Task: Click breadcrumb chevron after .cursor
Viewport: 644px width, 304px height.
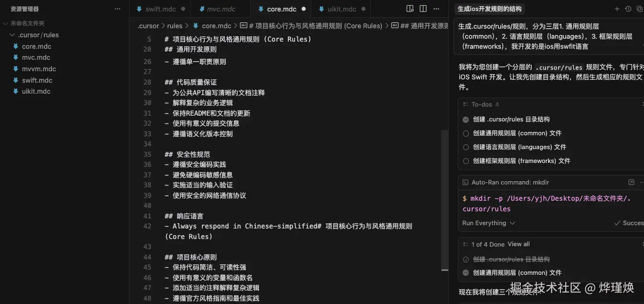Action: [163, 26]
